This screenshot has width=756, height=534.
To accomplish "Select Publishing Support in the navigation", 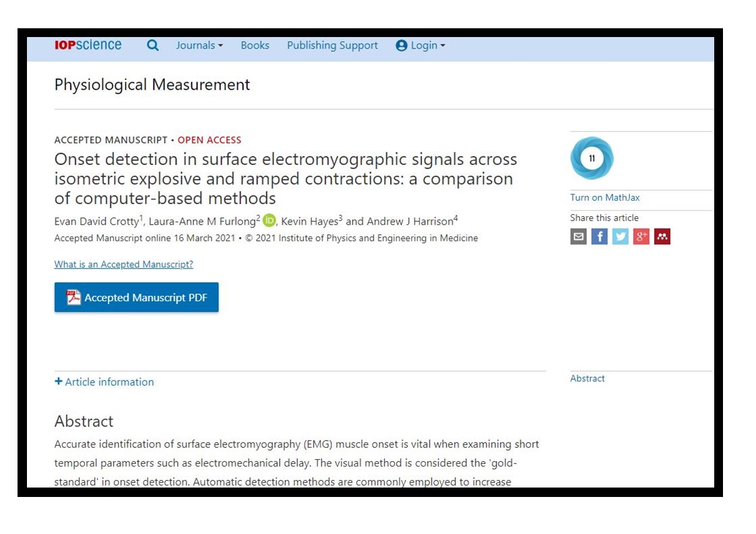I will [x=332, y=45].
